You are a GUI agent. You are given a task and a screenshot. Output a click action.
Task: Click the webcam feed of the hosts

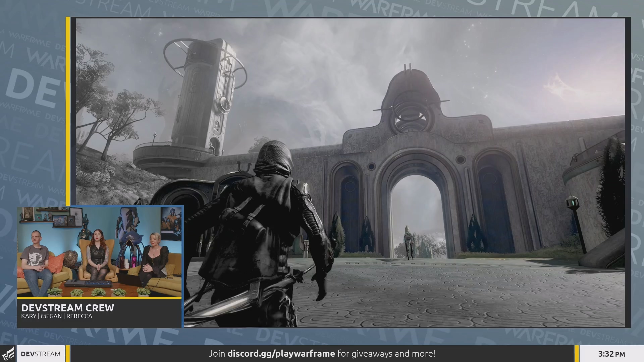pos(99,252)
